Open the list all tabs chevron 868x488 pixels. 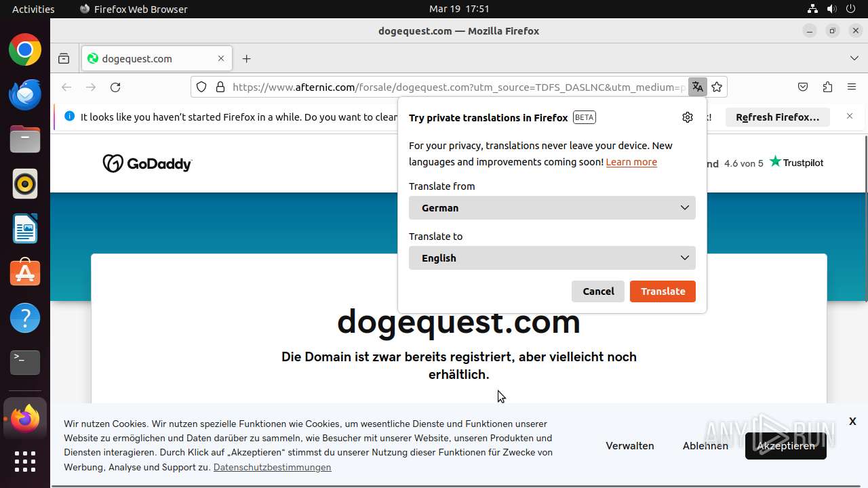(x=854, y=59)
